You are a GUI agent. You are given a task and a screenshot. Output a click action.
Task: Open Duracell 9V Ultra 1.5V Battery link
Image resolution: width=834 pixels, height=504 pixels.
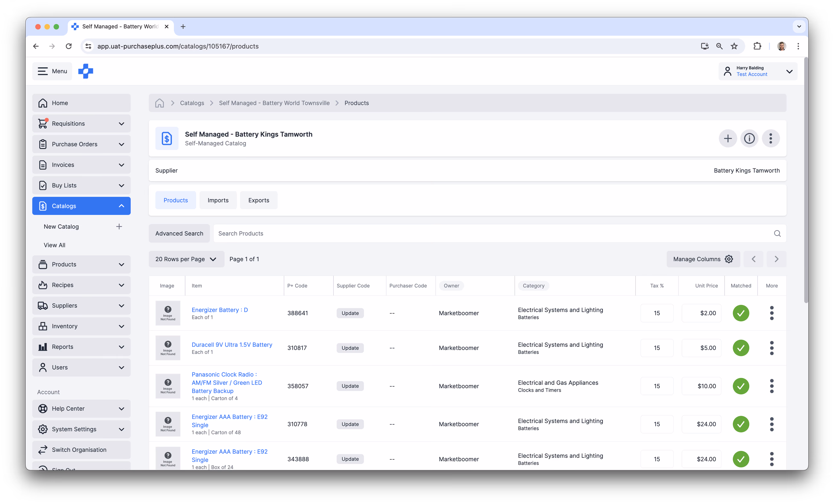coord(232,345)
